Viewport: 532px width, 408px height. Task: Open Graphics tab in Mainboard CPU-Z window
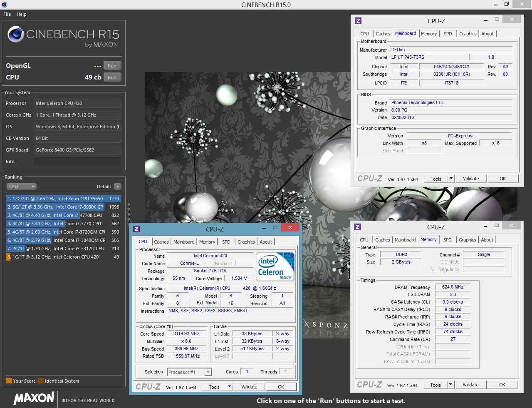[x=468, y=34]
